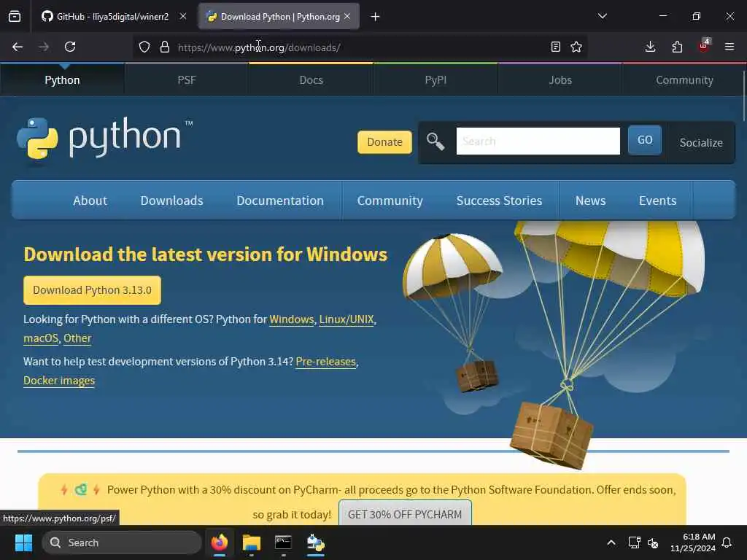Select the Jobs top navigation tab

pos(560,80)
